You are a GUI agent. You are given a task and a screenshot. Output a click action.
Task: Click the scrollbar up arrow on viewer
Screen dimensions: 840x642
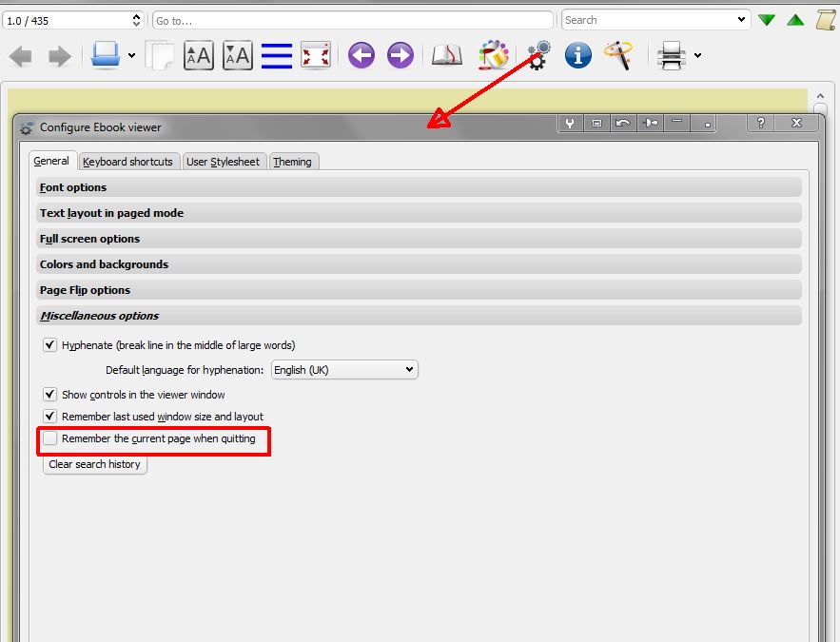820,96
